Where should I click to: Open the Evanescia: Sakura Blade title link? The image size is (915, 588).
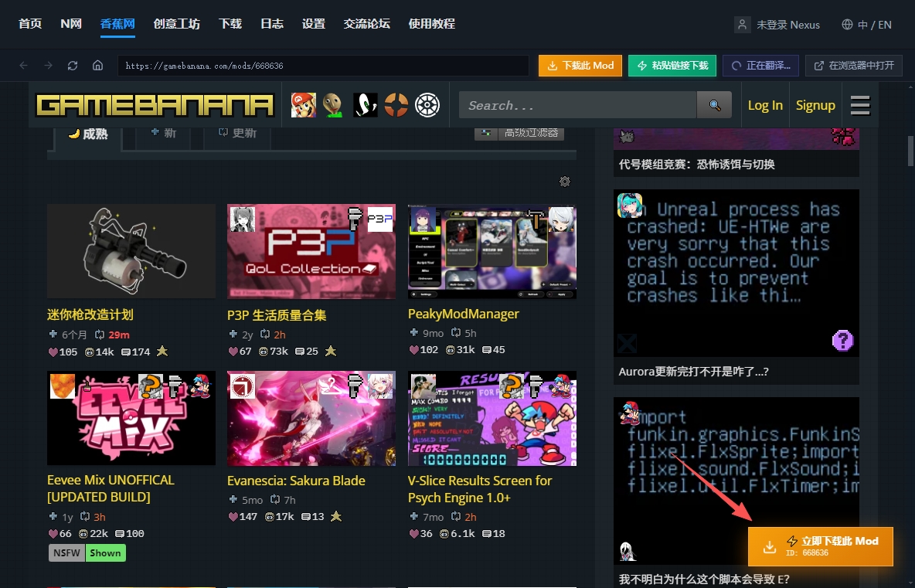pos(296,481)
